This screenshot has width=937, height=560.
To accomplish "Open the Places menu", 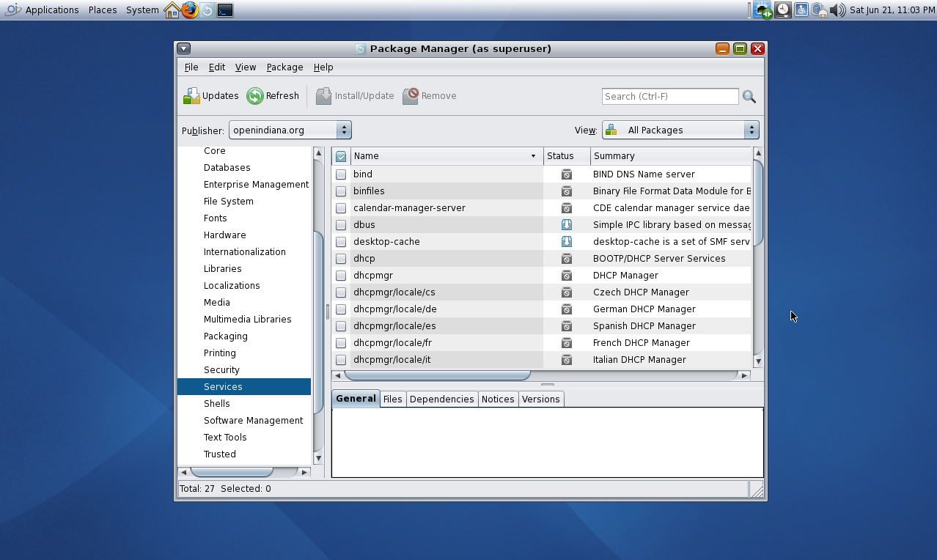I will [x=103, y=10].
